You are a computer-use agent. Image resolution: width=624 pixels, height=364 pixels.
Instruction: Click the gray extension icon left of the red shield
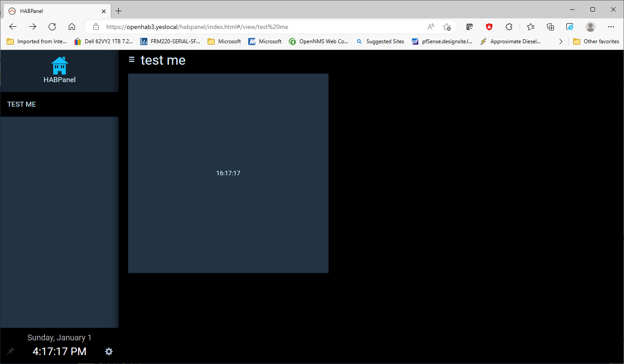[x=470, y=27]
